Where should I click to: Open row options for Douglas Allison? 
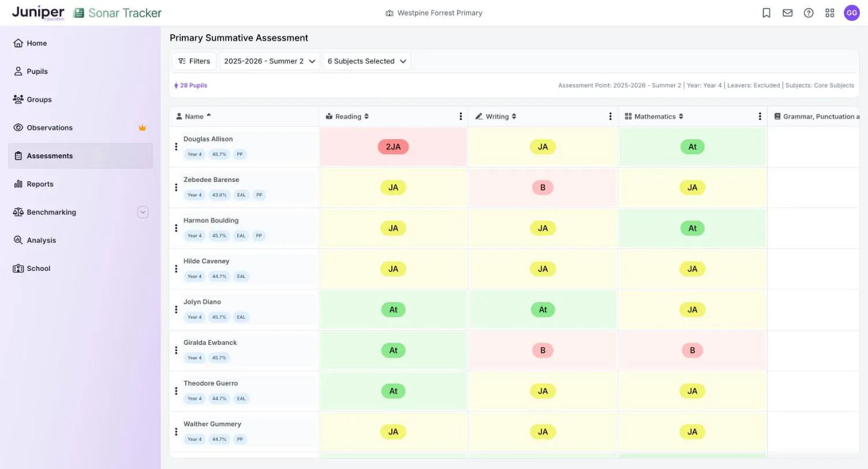point(176,147)
